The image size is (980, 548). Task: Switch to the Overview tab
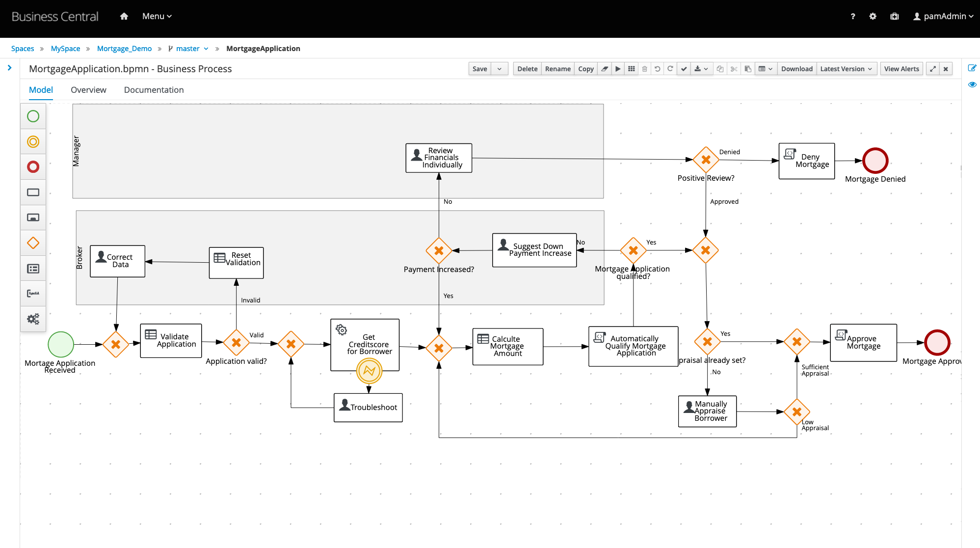click(88, 90)
